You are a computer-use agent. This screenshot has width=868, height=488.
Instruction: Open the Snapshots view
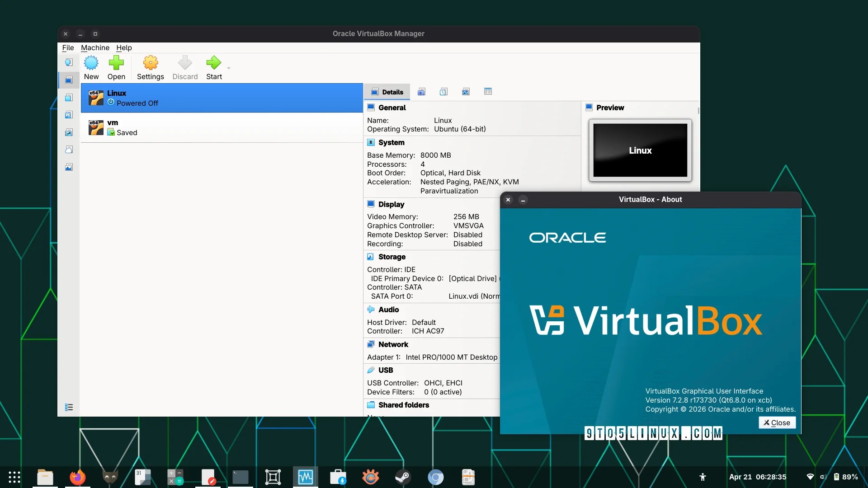421,92
